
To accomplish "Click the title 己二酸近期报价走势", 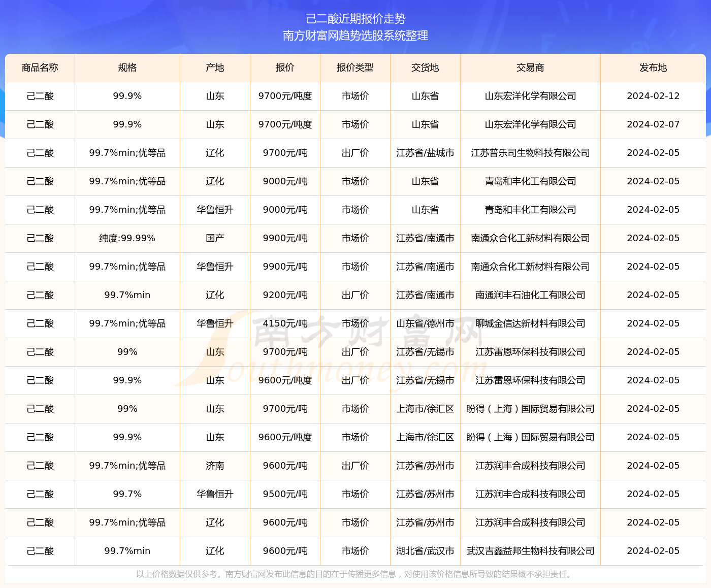I will click(x=355, y=19).
